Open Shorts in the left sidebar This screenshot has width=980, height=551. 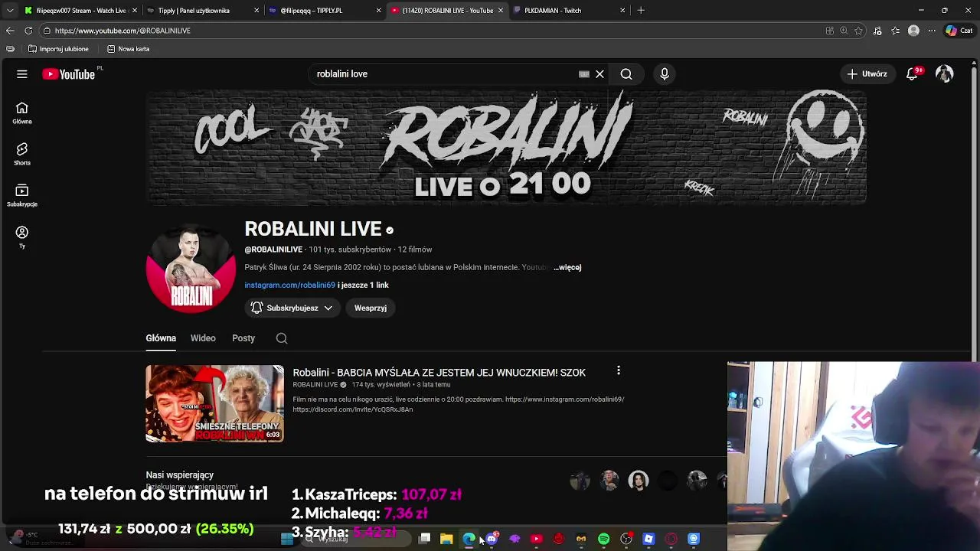tap(22, 154)
